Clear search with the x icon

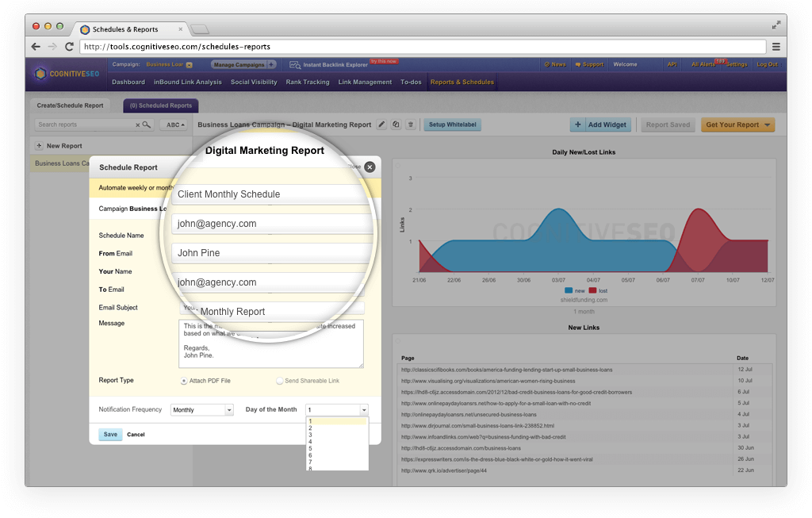click(x=138, y=125)
